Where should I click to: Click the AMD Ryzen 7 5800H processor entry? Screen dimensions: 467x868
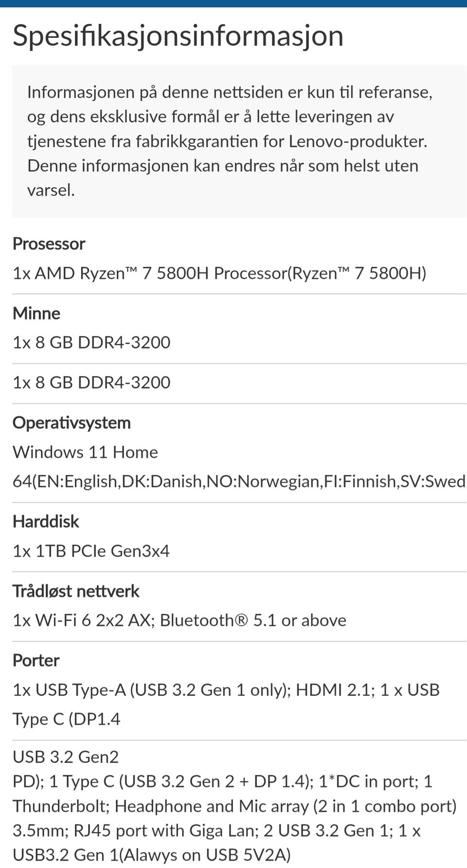click(x=219, y=273)
